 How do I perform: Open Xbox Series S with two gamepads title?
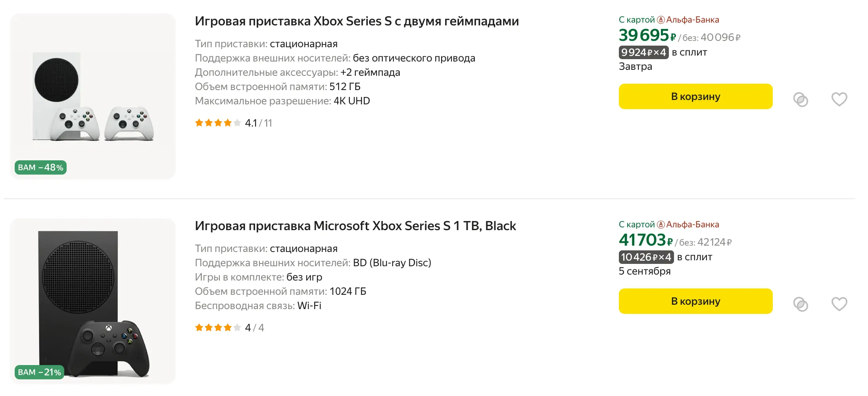pyautogui.click(x=357, y=21)
